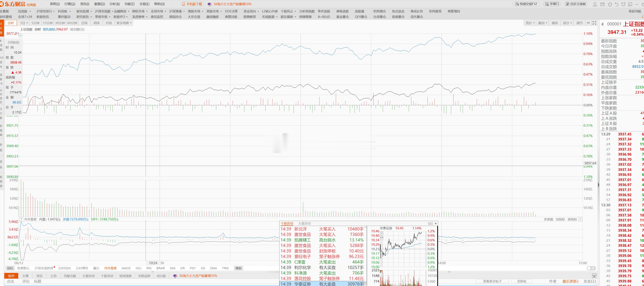
Task: Click the horizontal arrows icon in 华泰证券 mini chart
Action: pos(382,237)
